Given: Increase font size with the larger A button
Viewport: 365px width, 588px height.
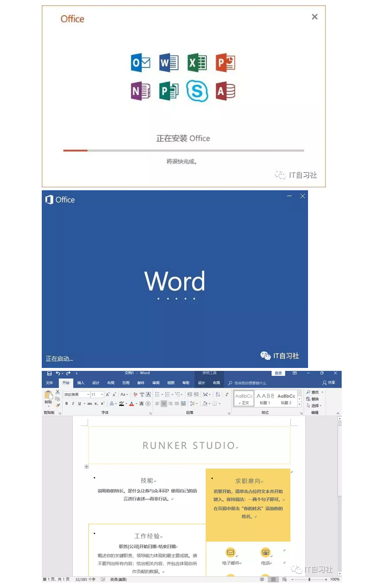Looking at the screenshot, I should click(108, 395).
